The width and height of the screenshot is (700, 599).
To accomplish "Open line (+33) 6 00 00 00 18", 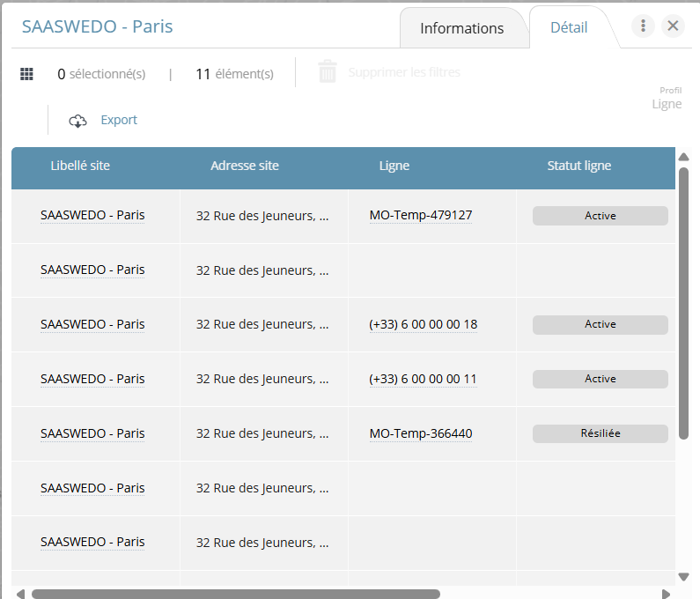I will 423,324.
